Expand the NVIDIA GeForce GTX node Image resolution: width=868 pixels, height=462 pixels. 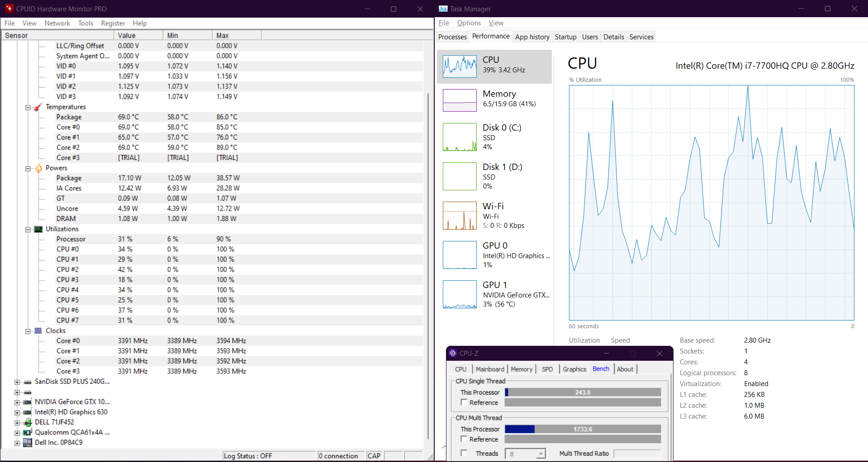[17, 402]
